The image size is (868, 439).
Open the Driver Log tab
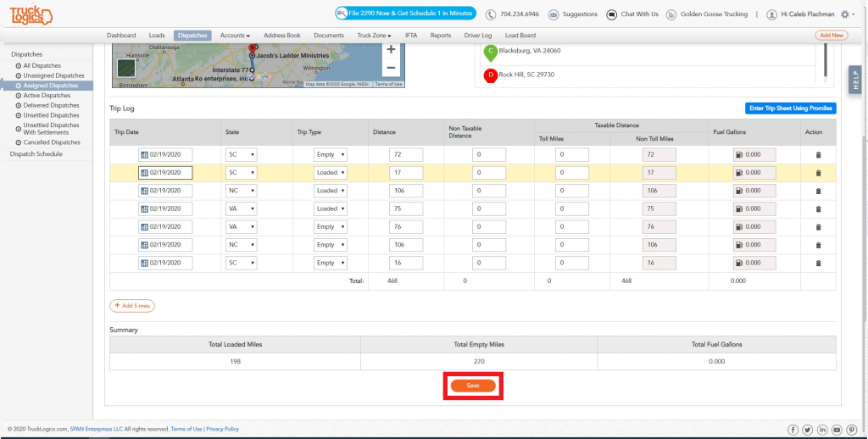(x=478, y=36)
